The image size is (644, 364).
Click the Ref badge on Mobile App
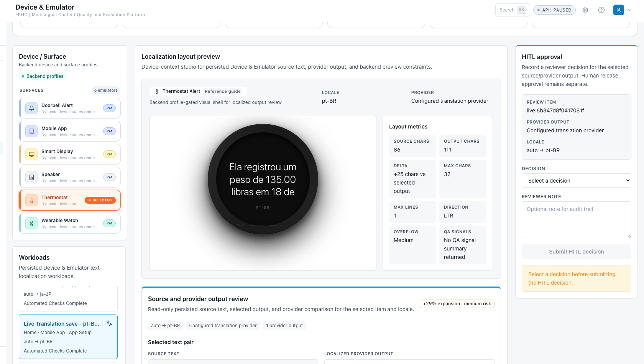[109, 131]
